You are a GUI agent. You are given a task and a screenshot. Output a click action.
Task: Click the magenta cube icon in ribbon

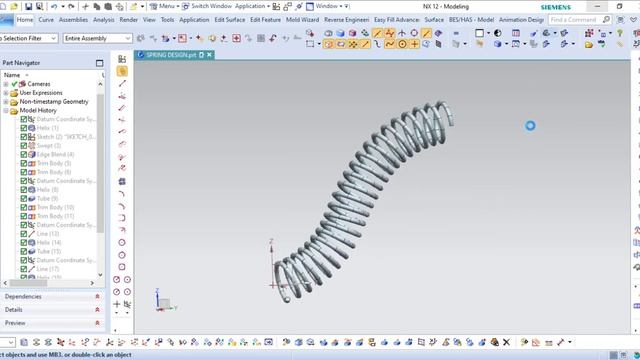(x=352, y=33)
